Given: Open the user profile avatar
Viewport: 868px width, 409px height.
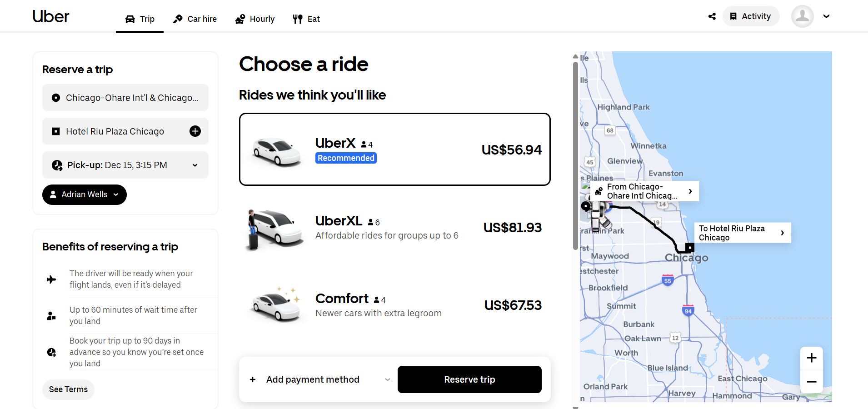Looking at the screenshot, I should (x=802, y=16).
